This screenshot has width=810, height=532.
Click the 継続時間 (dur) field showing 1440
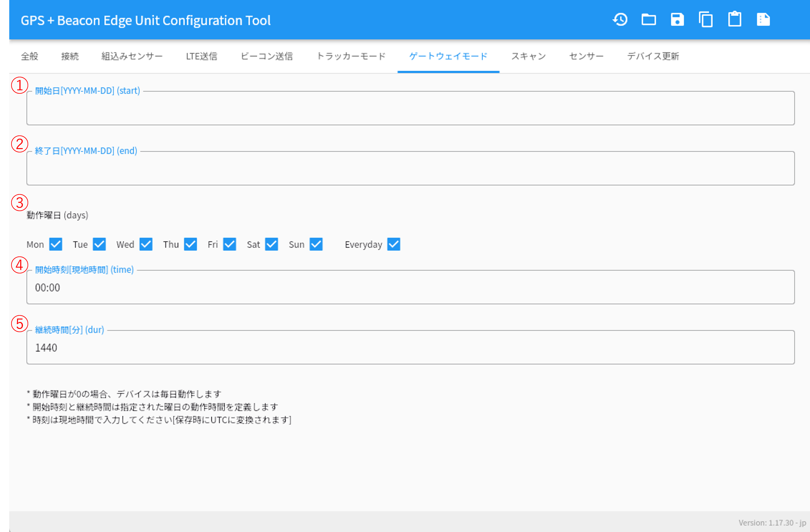[410, 347]
